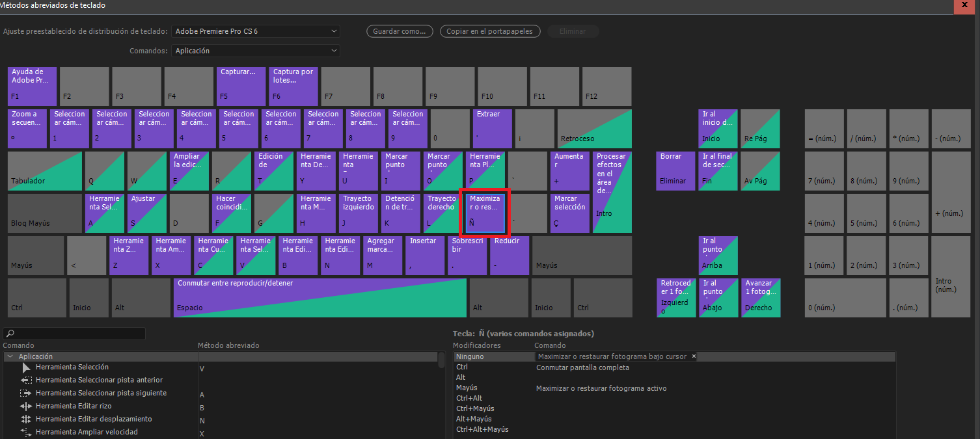Screen dimensions: 980x439
Task: Select the Ctrl modifier row in the list
Action: tap(674, 367)
